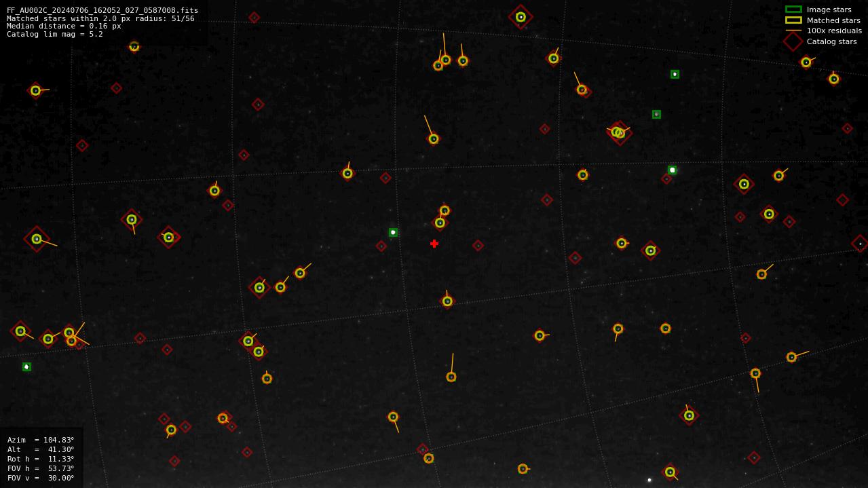Select the 'Catalog stars' legend label
Screen dimensions: 868x488
click(x=831, y=41)
